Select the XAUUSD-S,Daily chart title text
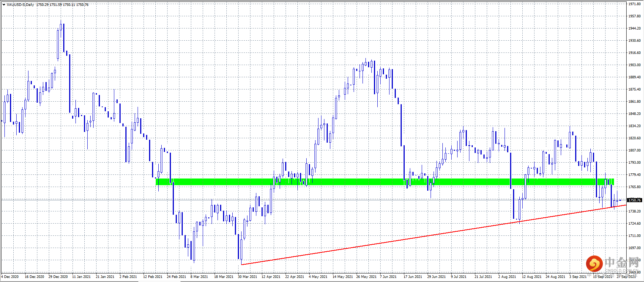Image resolution: width=644 pixels, height=282 pixels. (20, 5)
